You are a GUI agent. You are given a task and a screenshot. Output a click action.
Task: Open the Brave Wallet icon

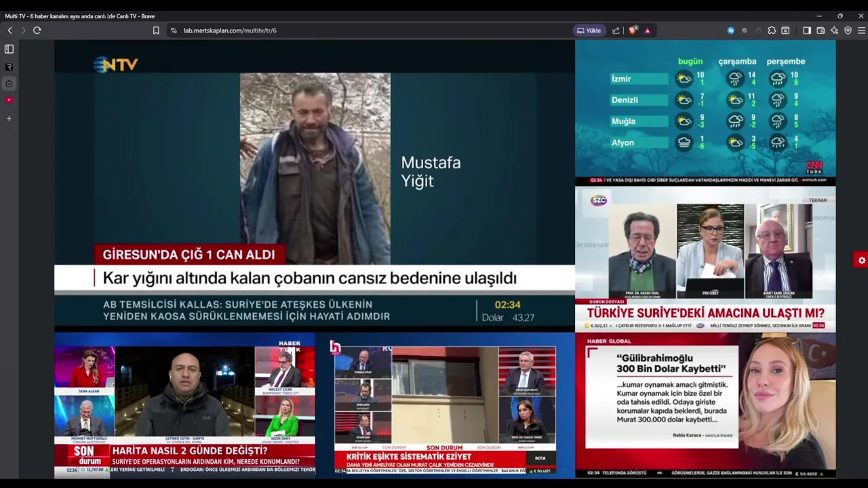[x=821, y=30]
